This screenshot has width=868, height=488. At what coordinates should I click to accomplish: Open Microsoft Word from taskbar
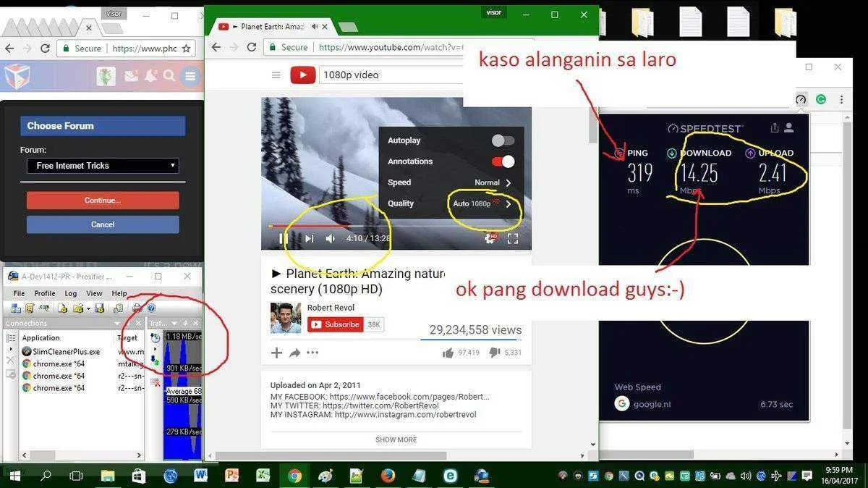tap(201, 476)
